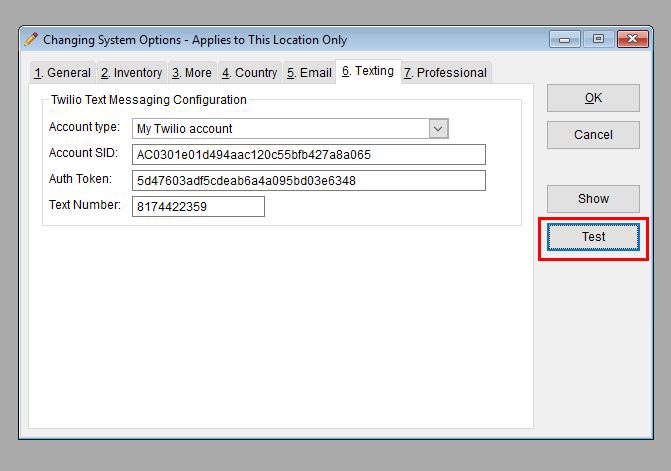Switch to the 7. Professional tab
This screenshot has height=471, width=671.
point(445,73)
